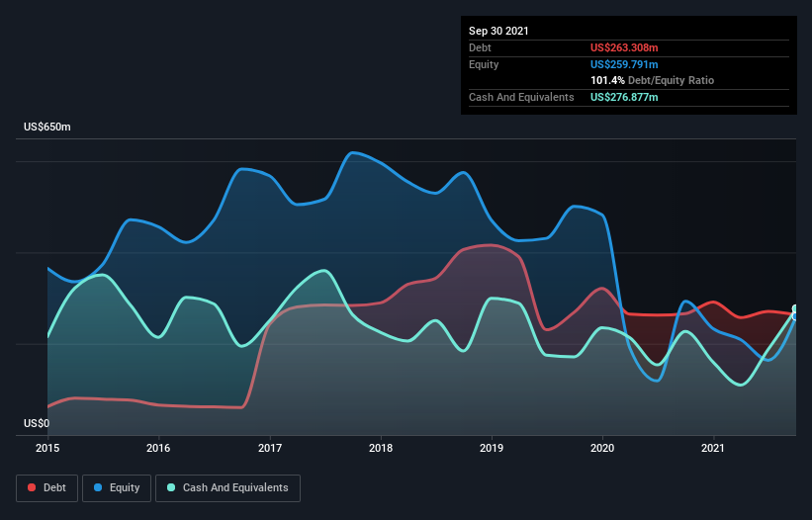This screenshot has height=520, width=812.
Task: Click the US$650m y-axis label
Action: (x=47, y=127)
